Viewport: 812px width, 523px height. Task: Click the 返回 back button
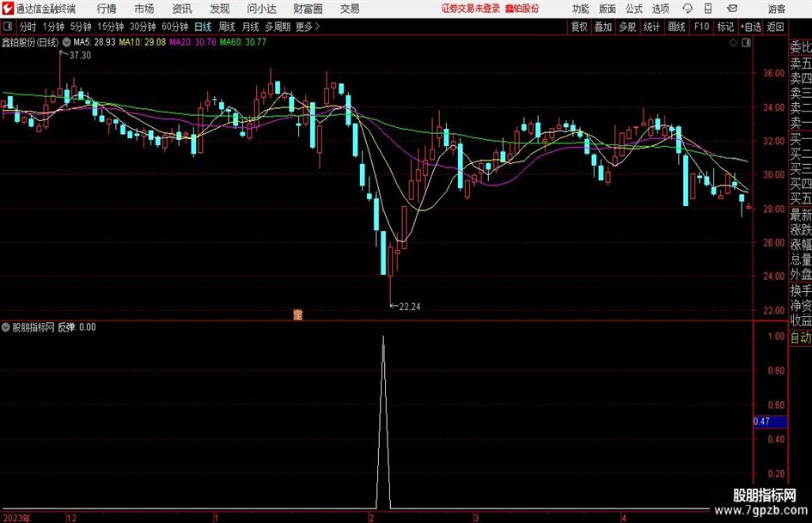click(775, 27)
